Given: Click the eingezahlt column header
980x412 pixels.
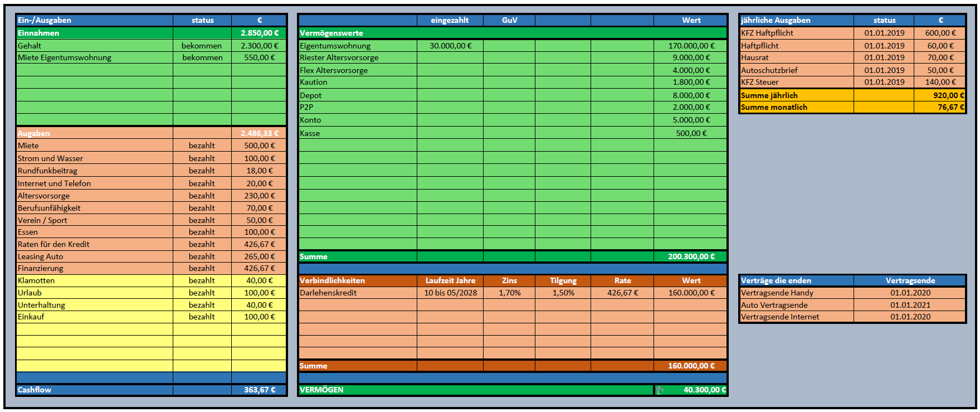Looking at the screenshot, I should pos(450,20).
